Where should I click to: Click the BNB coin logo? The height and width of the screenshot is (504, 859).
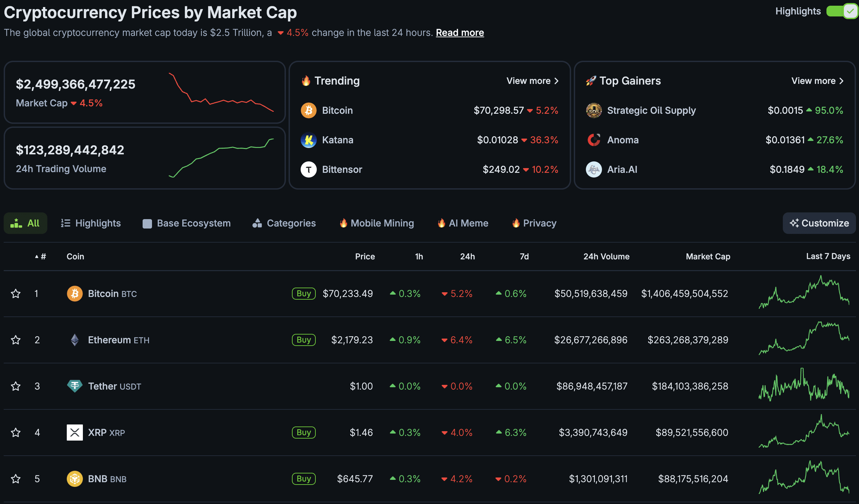[x=74, y=478]
